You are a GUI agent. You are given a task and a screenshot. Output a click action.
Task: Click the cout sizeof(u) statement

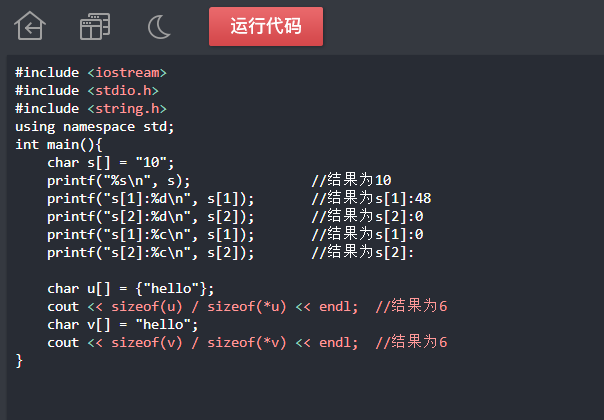tap(202, 307)
